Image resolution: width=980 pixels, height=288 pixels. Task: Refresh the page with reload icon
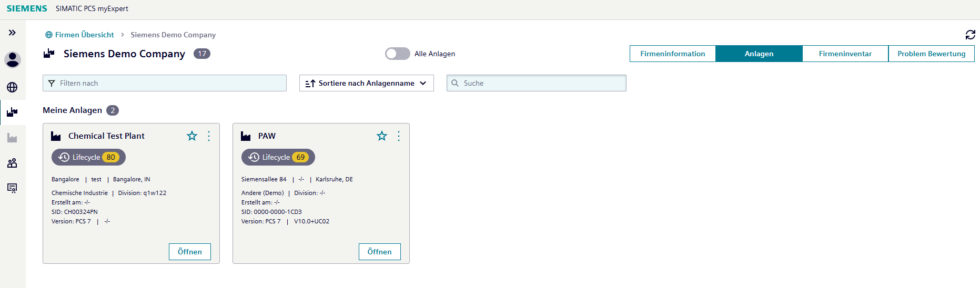coord(970,35)
